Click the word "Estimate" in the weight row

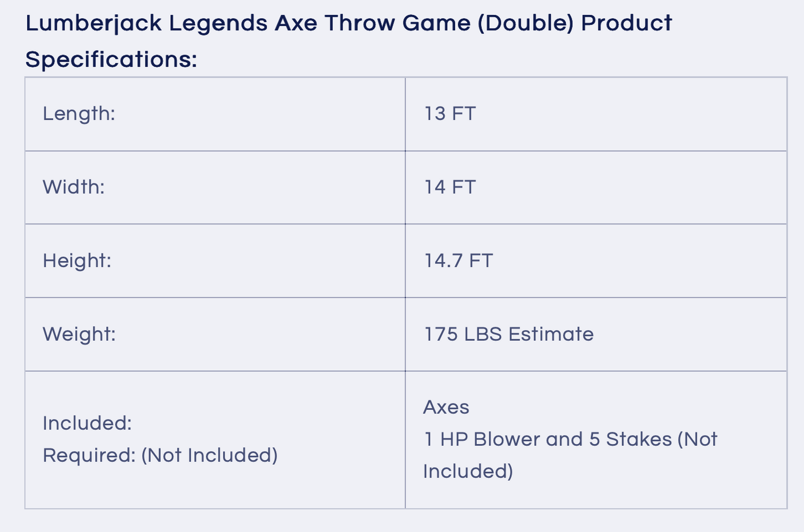(x=551, y=334)
